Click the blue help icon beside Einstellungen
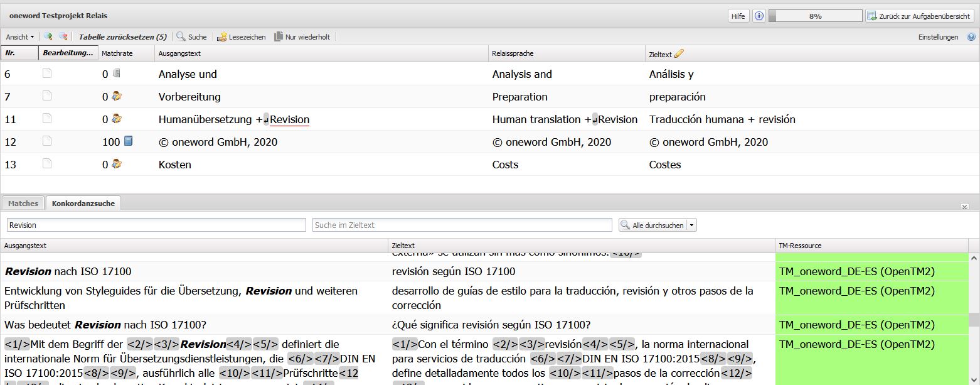This screenshot has height=385, width=980. tap(971, 37)
